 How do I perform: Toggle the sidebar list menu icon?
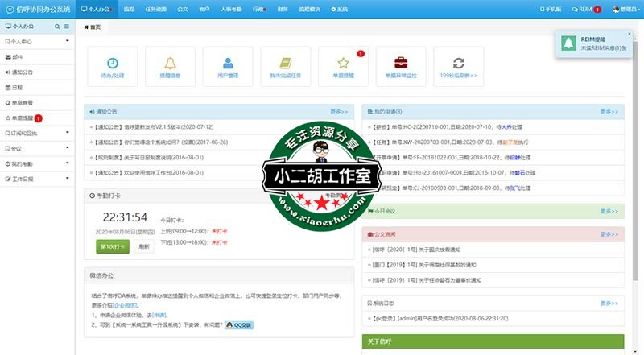[66, 27]
